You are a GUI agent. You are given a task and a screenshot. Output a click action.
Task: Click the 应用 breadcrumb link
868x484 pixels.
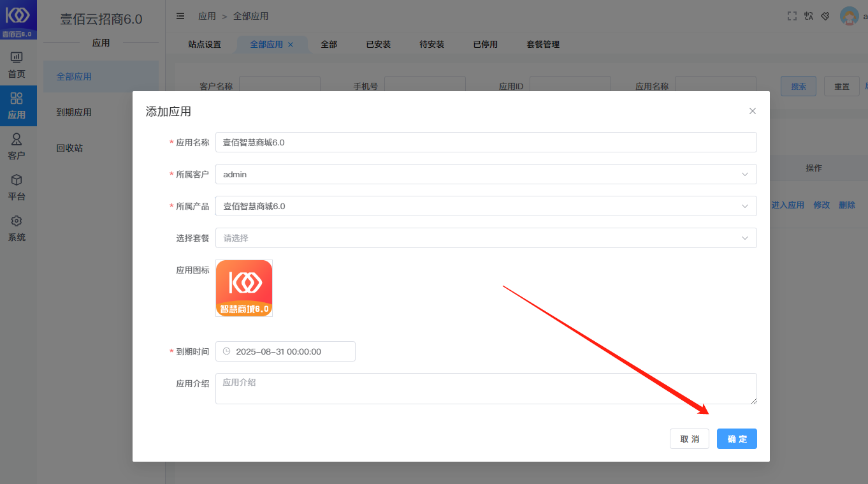coord(207,16)
